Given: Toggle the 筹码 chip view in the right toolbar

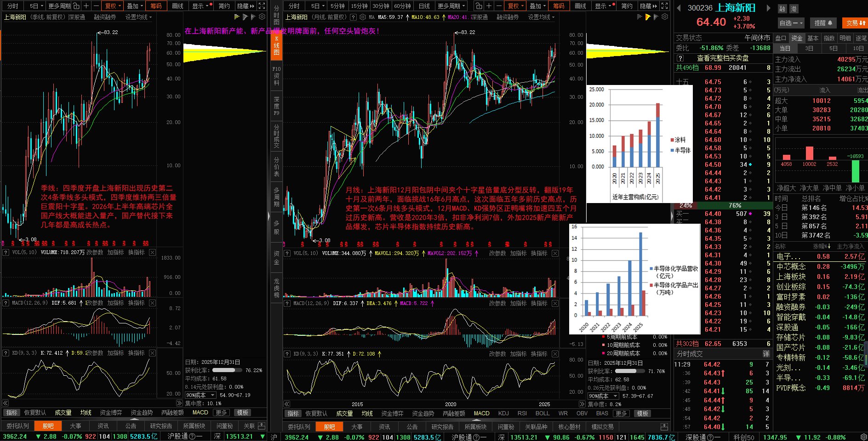Looking at the screenshot, I should (559, 6).
